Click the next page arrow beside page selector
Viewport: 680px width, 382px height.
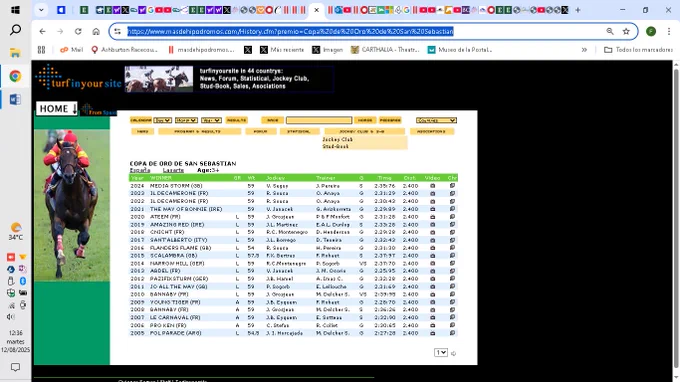tap(454, 353)
